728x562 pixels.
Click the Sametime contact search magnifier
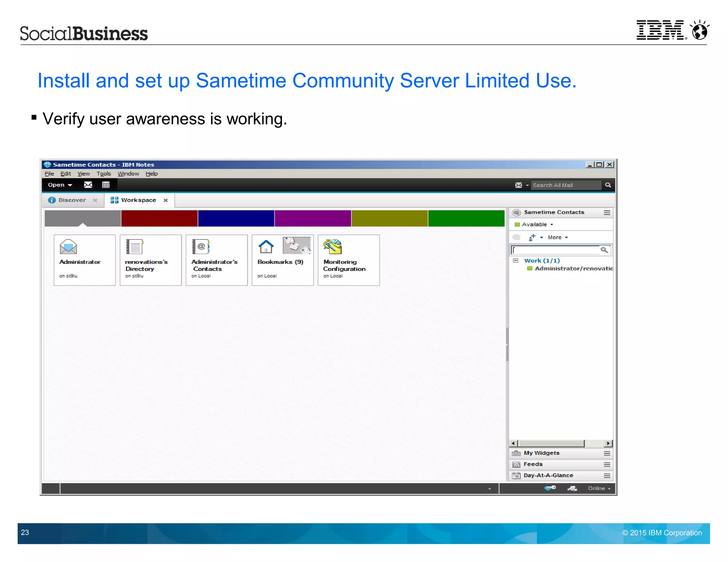coord(604,250)
